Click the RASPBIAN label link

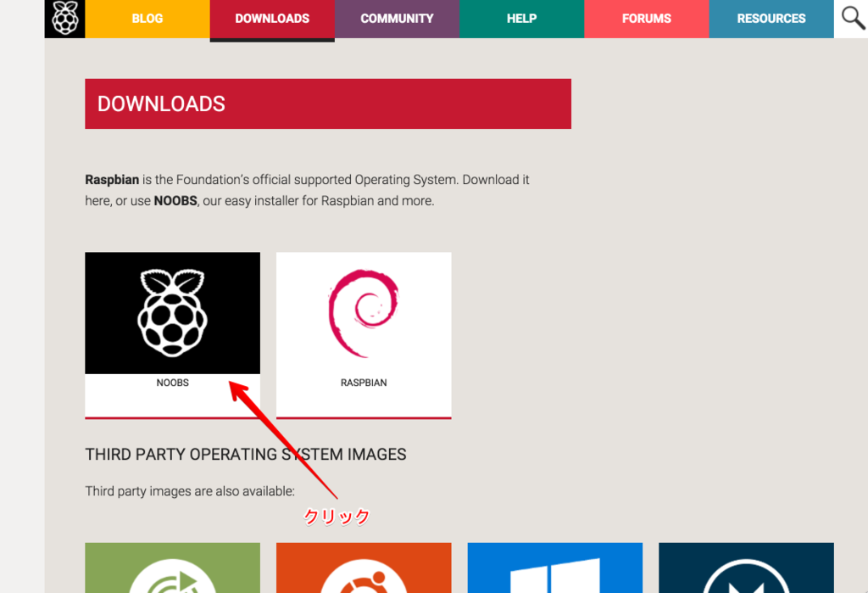364,383
